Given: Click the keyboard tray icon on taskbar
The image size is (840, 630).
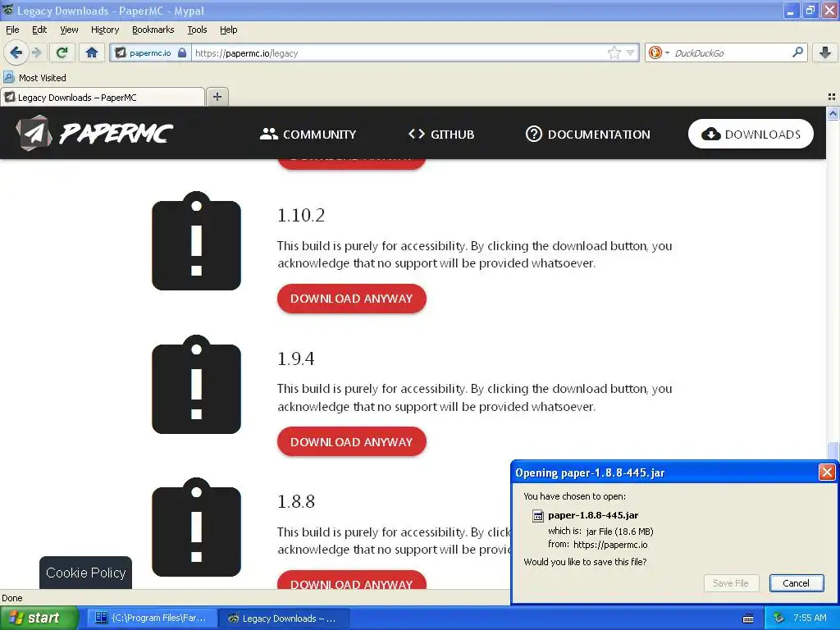Looking at the screenshot, I should [748, 619].
